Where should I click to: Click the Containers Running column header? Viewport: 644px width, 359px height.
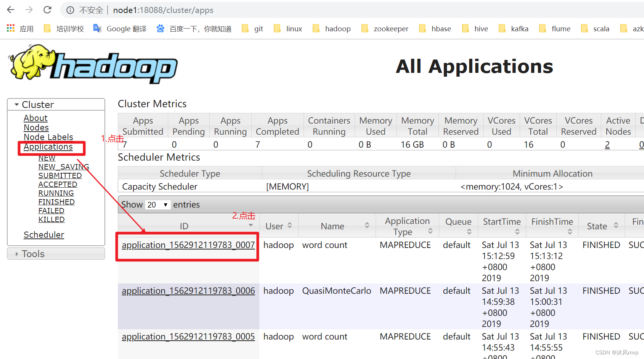coord(329,126)
